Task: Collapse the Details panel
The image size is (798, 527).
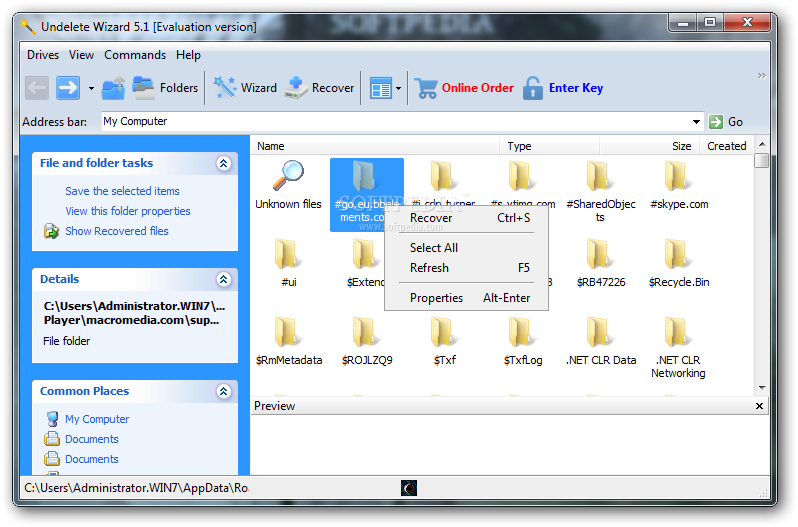Action: (223, 279)
